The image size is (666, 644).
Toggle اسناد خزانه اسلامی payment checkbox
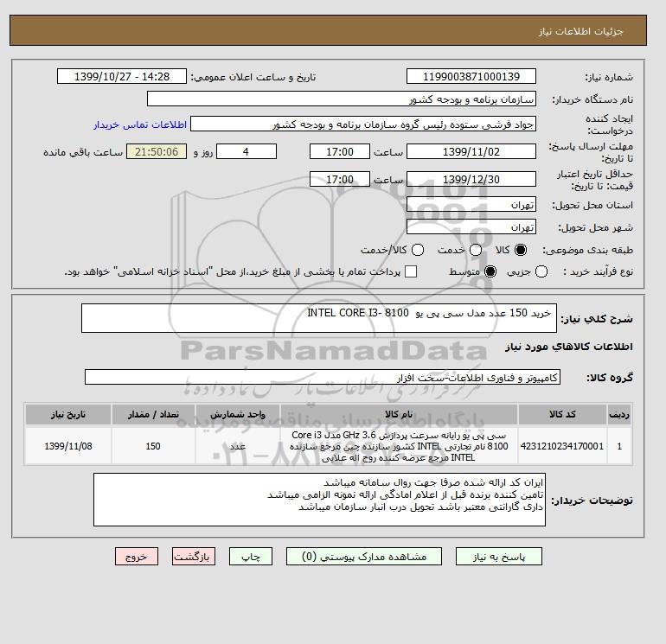tap(411, 271)
